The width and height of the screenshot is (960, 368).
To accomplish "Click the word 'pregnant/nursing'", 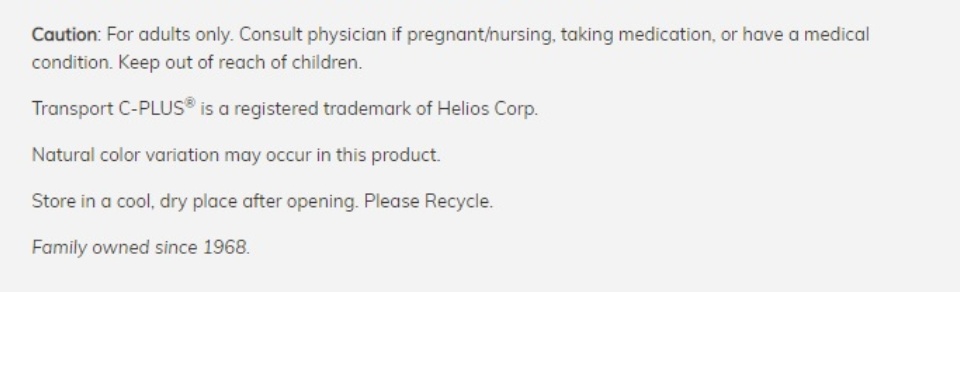I will (480, 35).
